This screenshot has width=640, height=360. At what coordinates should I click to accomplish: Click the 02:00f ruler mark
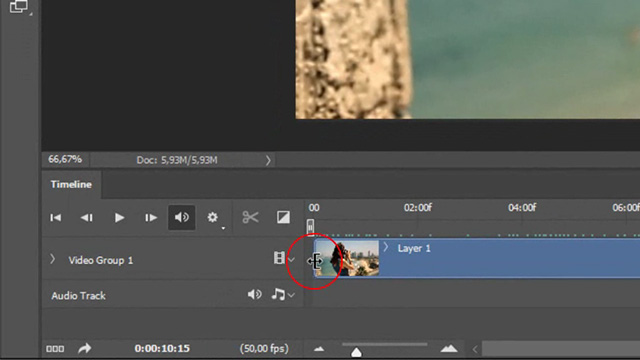[x=418, y=208]
